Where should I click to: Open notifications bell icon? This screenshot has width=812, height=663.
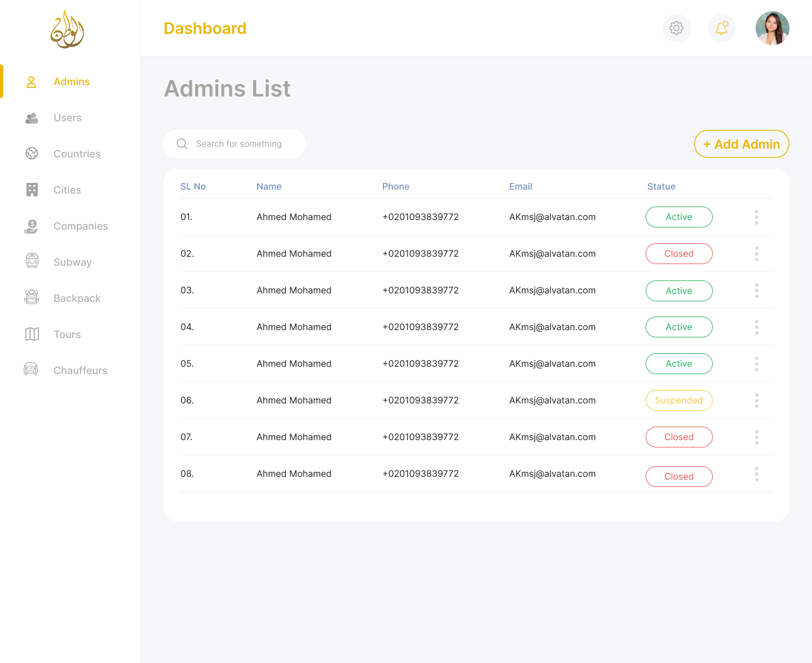pos(721,28)
